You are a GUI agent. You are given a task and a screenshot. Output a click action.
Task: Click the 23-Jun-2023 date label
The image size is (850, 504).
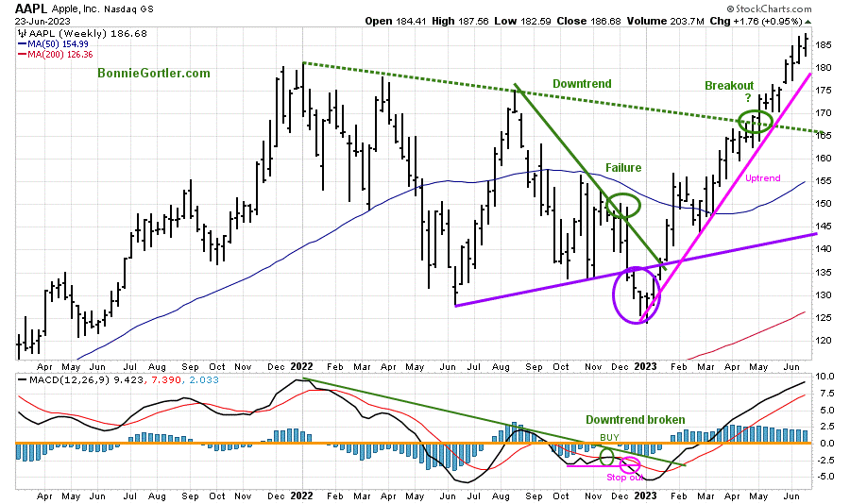pyautogui.click(x=42, y=22)
